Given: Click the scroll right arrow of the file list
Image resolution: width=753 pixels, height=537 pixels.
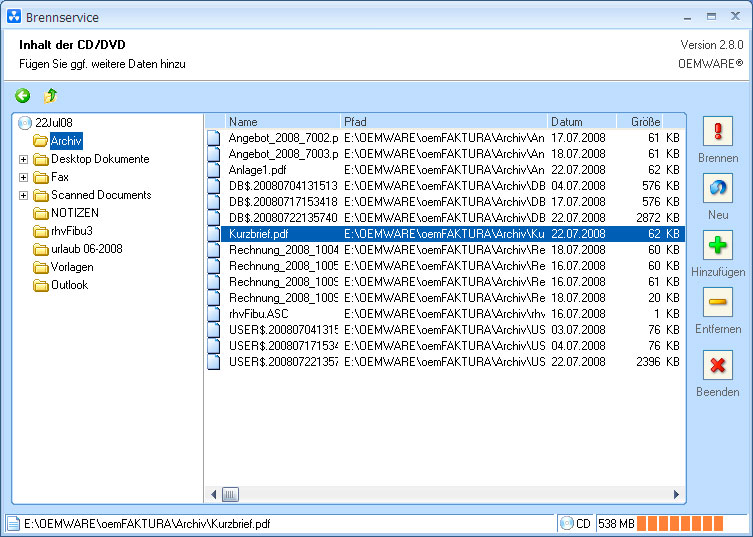Looking at the screenshot, I should pos(676,494).
